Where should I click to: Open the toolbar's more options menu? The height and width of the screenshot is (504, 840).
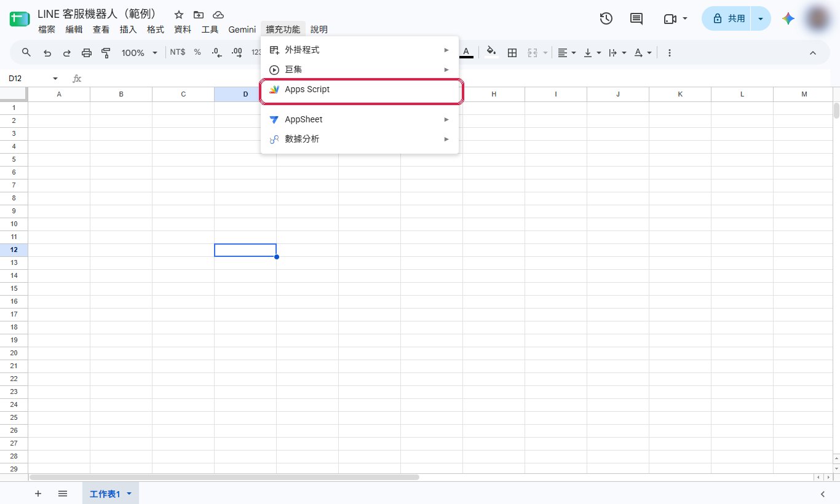click(x=670, y=53)
